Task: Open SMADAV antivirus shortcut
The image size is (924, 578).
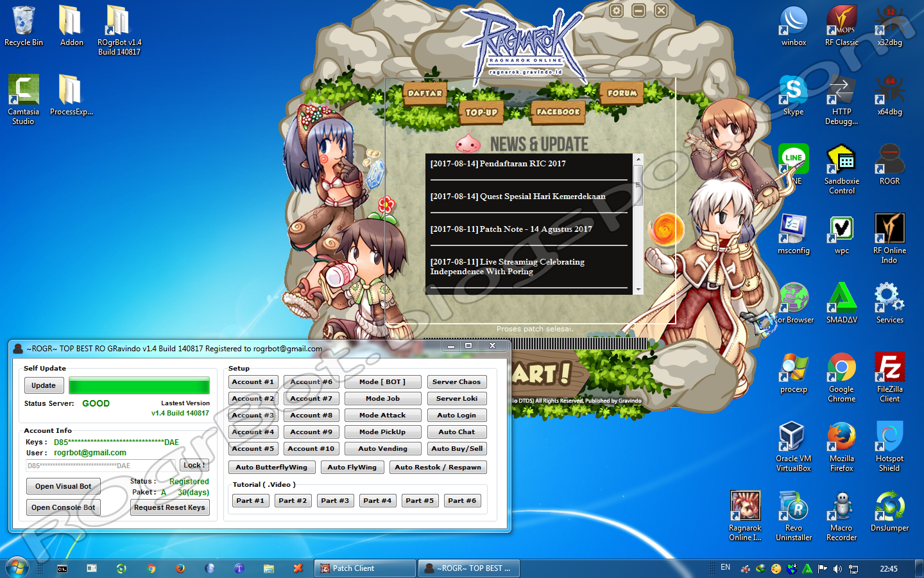Action: (842, 304)
